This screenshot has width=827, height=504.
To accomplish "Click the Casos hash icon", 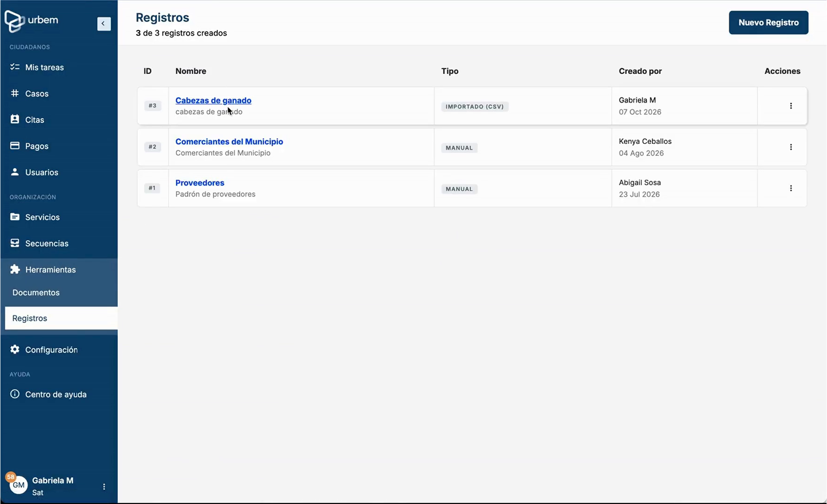I will click(x=15, y=93).
